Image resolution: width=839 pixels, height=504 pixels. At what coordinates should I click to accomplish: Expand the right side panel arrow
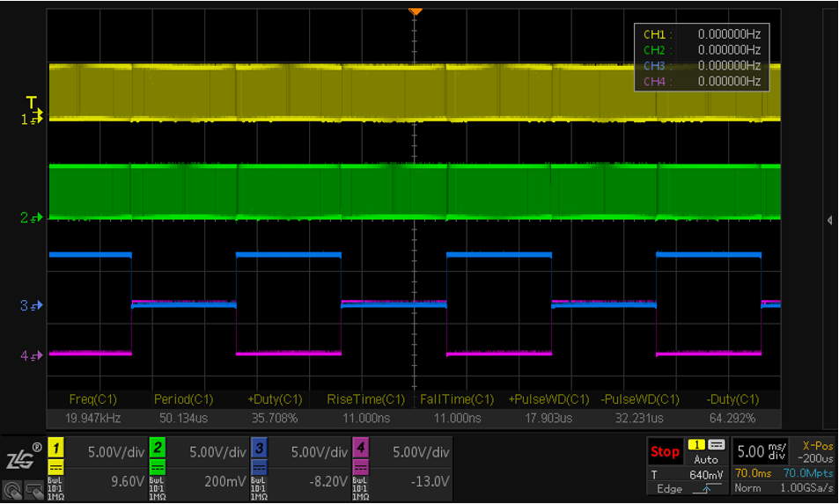829,220
